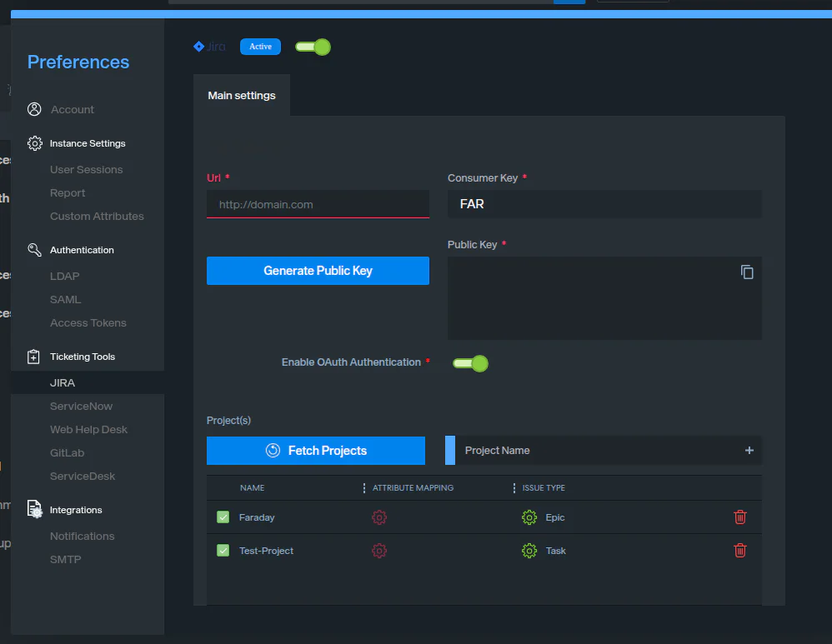Delete the Faraday project row

pos(739,517)
